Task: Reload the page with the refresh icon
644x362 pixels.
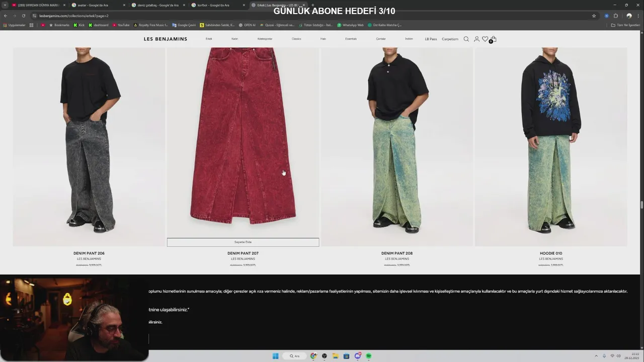Action: coord(23,16)
